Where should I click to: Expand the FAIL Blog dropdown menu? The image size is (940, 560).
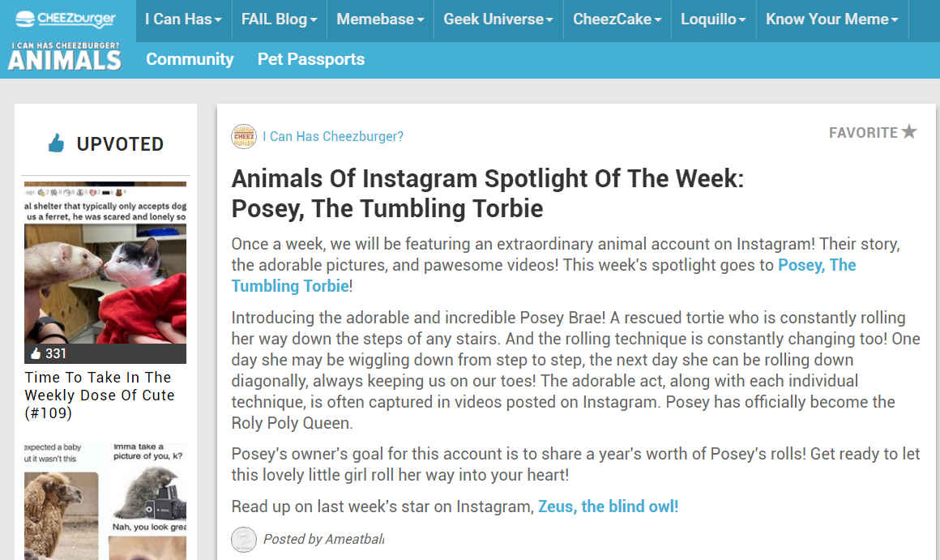pos(279,19)
